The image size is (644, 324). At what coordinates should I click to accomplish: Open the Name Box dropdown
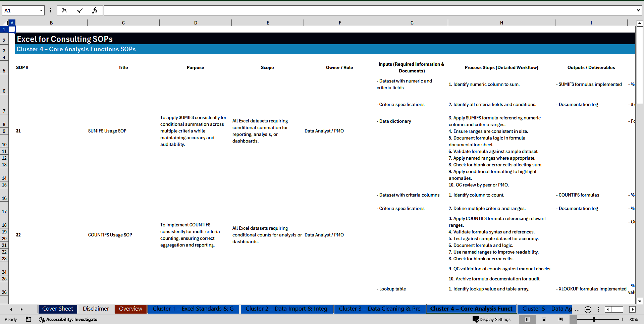point(42,10)
